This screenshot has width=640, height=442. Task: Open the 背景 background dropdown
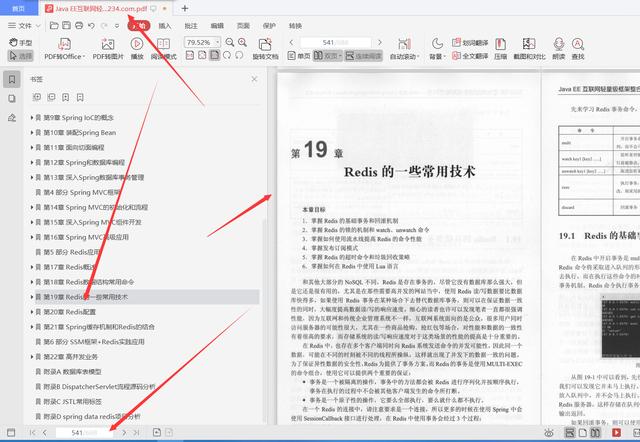point(437,49)
